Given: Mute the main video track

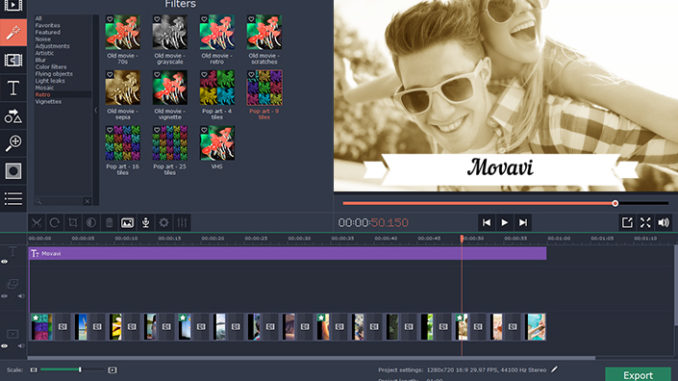Looking at the screenshot, I should pos(21,346).
